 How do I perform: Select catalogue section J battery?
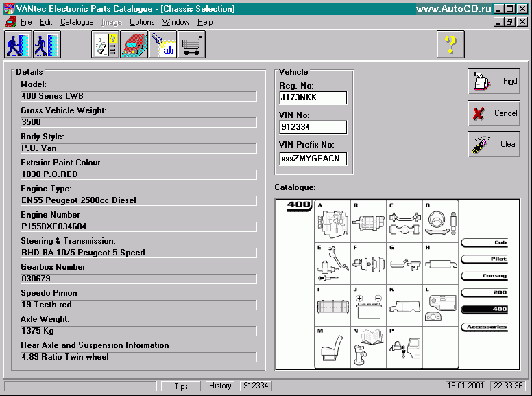(368, 305)
